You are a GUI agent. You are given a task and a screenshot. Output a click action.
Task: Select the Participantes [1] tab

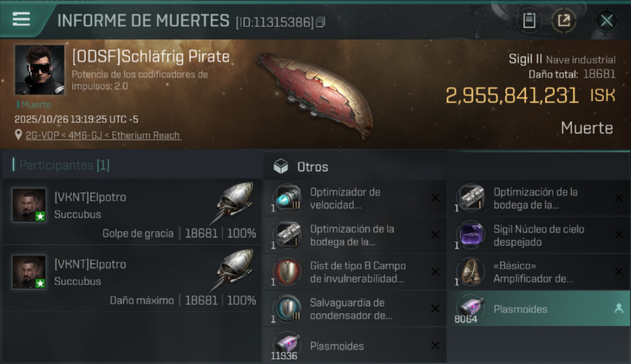pyautogui.click(x=64, y=165)
